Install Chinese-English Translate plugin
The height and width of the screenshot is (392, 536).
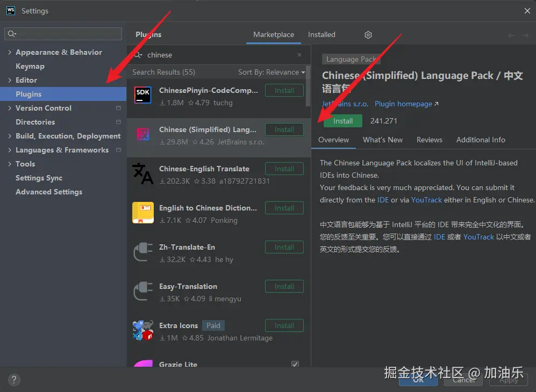click(284, 169)
